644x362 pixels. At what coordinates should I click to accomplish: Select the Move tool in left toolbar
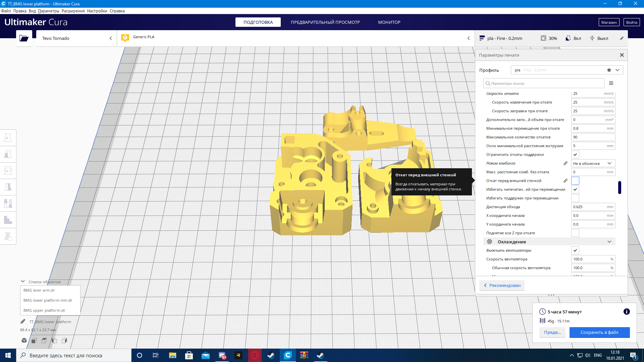[x=8, y=138]
